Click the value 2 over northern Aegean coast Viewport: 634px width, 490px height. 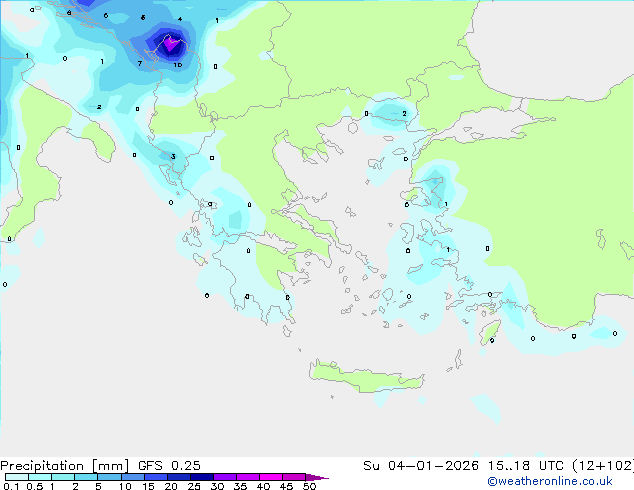(404, 114)
